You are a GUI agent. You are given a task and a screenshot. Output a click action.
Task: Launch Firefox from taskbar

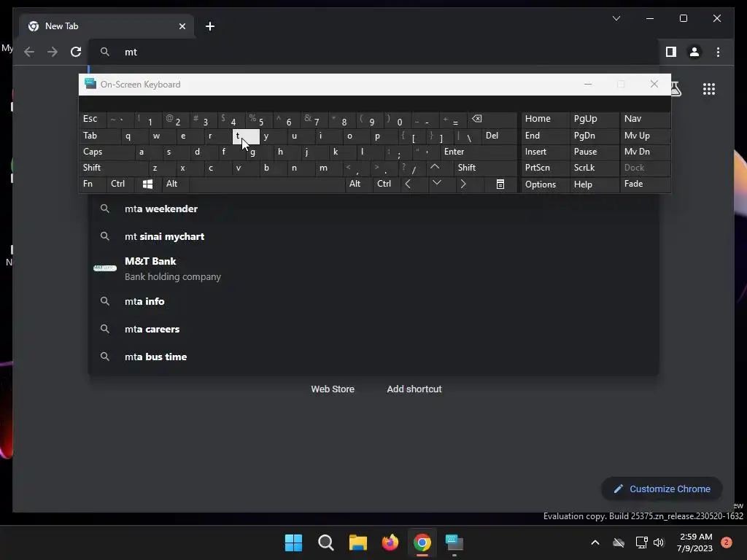(x=390, y=542)
